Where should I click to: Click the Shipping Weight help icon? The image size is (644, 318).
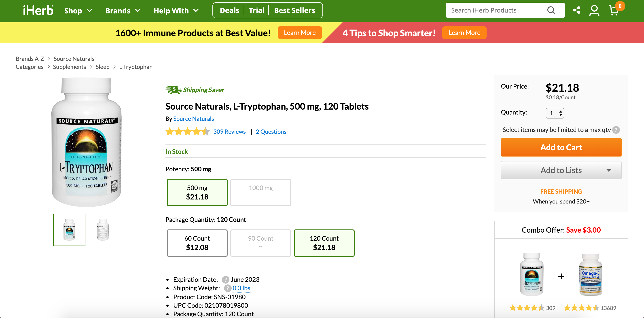[227, 288]
